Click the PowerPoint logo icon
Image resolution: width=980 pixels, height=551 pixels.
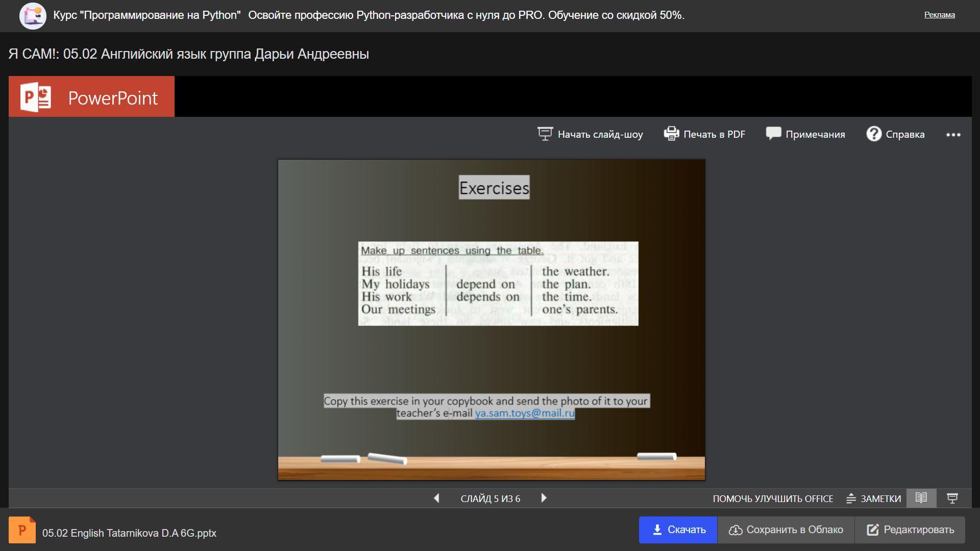tap(36, 97)
